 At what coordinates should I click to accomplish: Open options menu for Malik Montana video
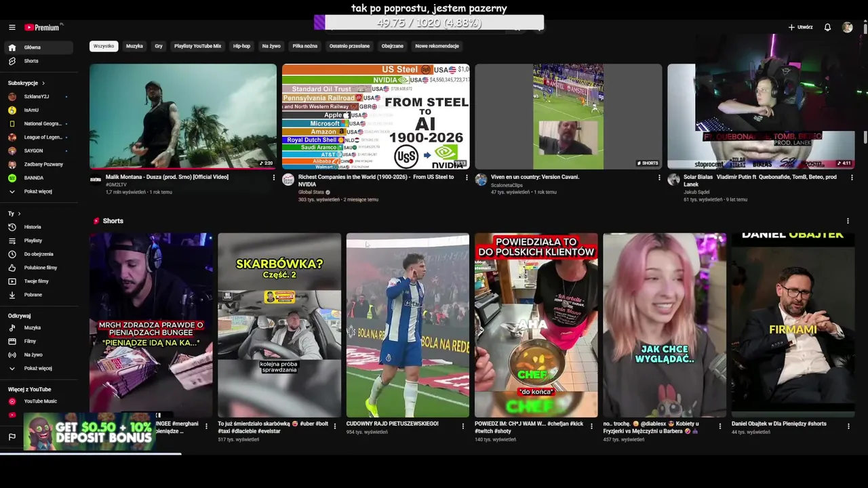tap(274, 178)
